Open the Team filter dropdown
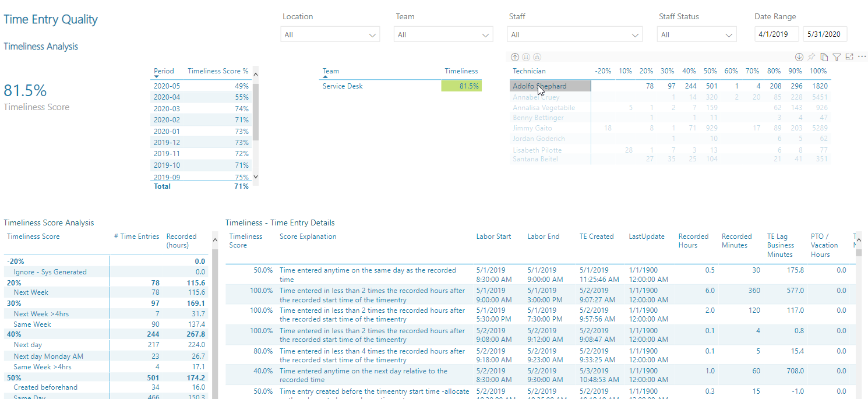 point(444,34)
